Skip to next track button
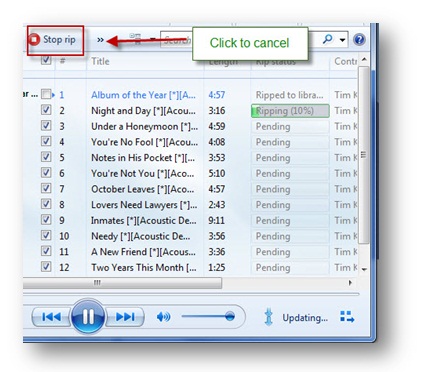The image size is (422, 372). pos(125,317)
